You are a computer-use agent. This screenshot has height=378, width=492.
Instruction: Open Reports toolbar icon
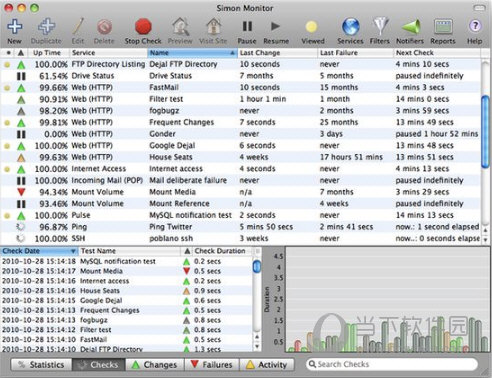[x=443, y=27]
